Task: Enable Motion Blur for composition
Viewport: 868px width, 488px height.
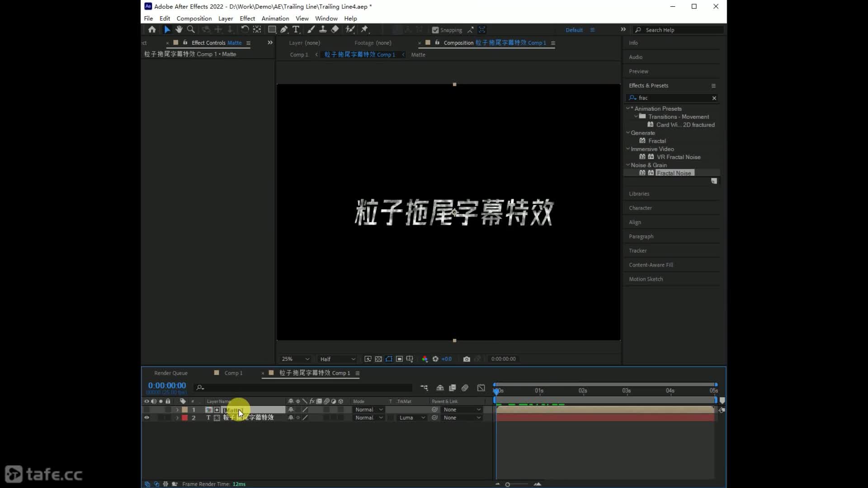Action: pyautogui.click(x=465, y=388)
